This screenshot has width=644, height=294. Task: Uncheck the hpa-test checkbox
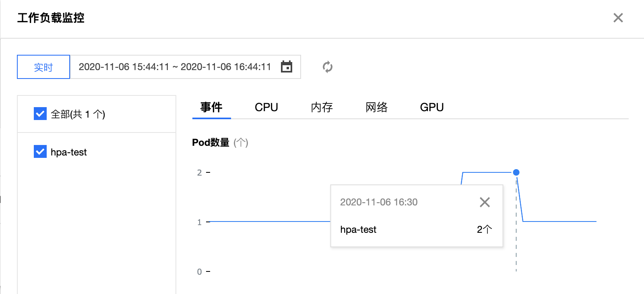(x=40, y=152)
